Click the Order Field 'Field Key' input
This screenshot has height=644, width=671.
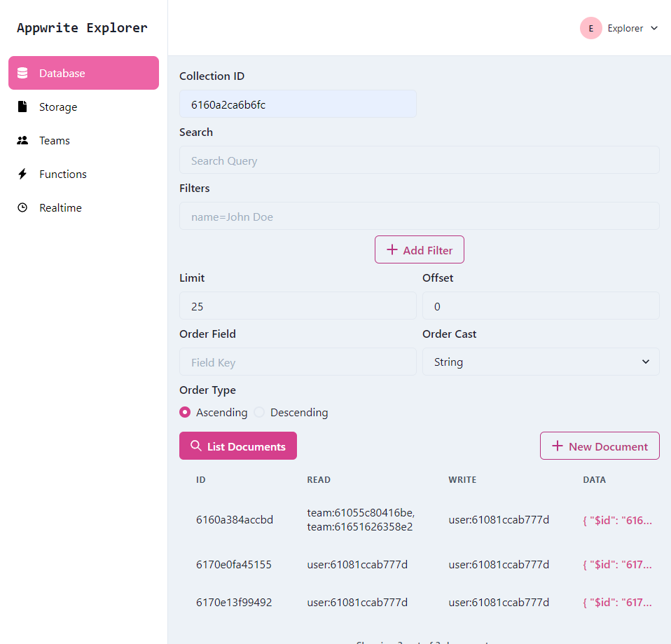pyautogui.click(x=298, y=362)
